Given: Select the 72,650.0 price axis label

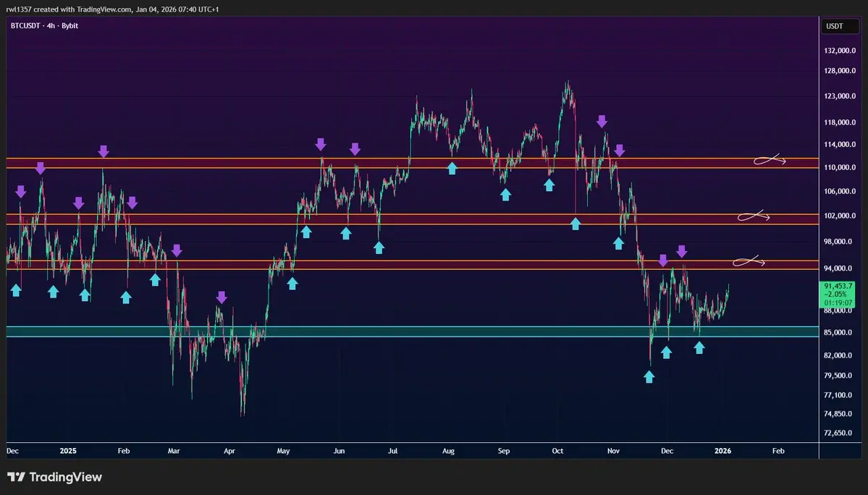Looking at the screenshot, I should click(x=840, y=433).
